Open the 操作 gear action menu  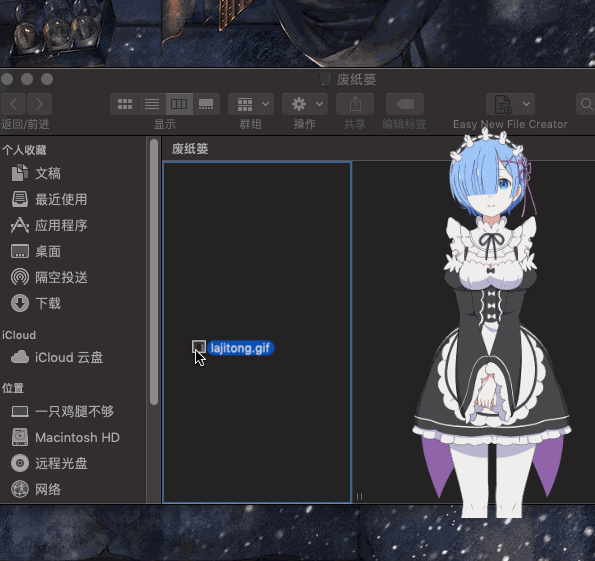[305, 104]
